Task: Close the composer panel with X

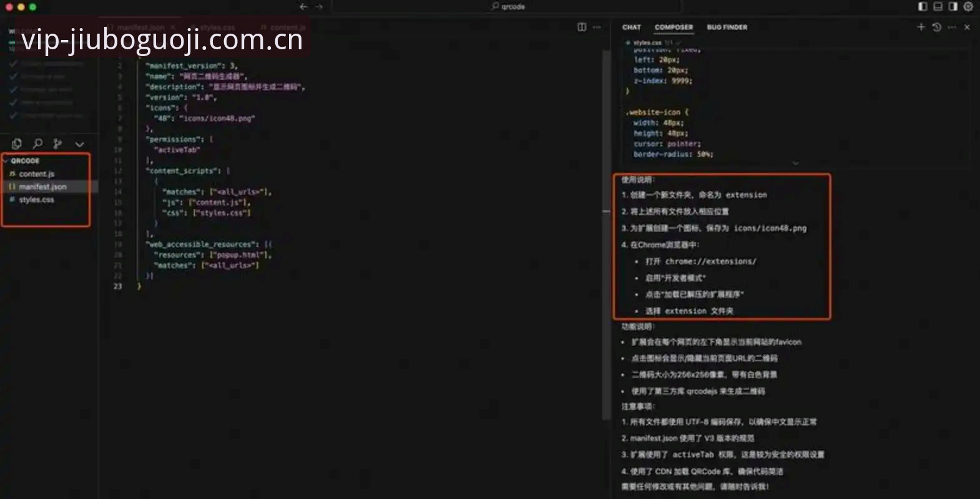Action: tap(967, 27)
